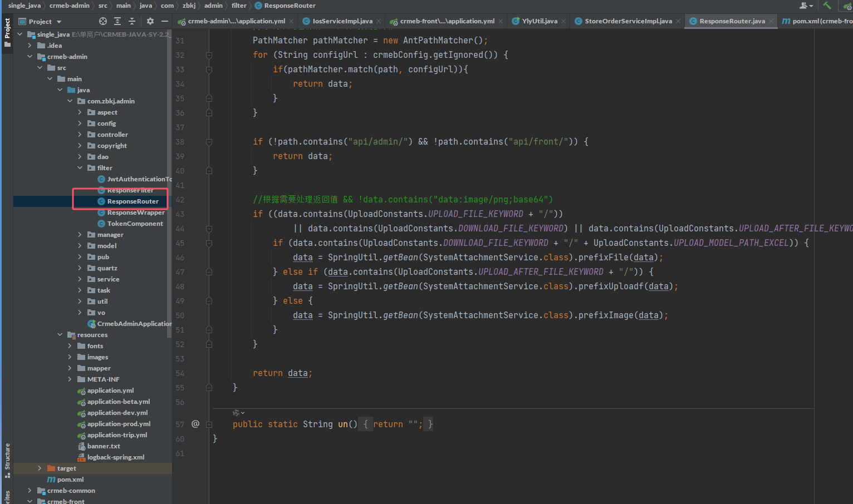Image resolution: width=853 pixels, height=504 pixels.
Task: Click the @ gutter icon at line 57
Action: pyautogui.click(x=195, y=424)
